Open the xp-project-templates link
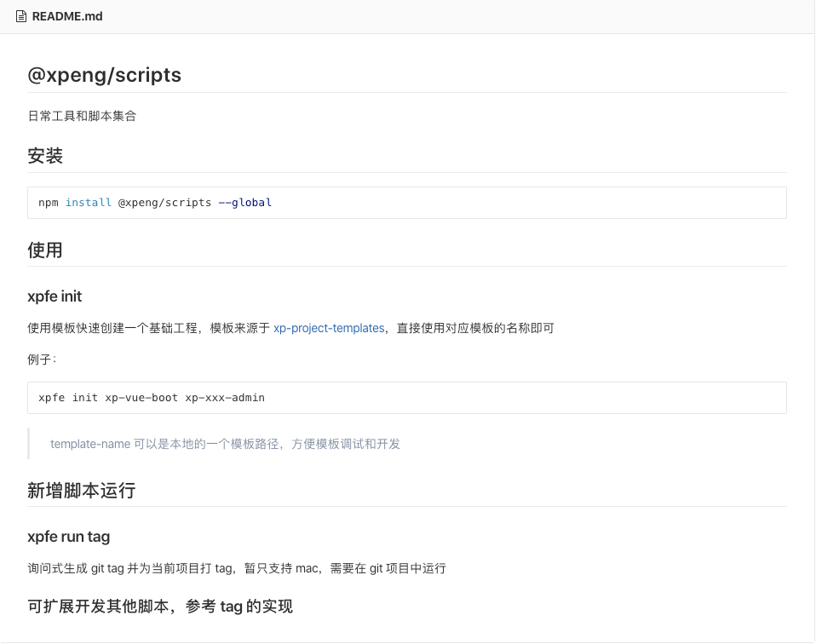This screenshot has width=816, height=644. 329,328
